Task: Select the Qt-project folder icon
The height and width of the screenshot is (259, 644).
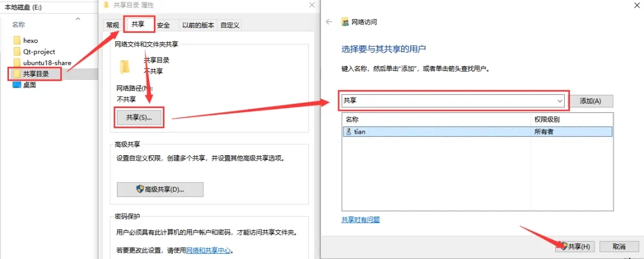Action: click(x=17, y=52)
